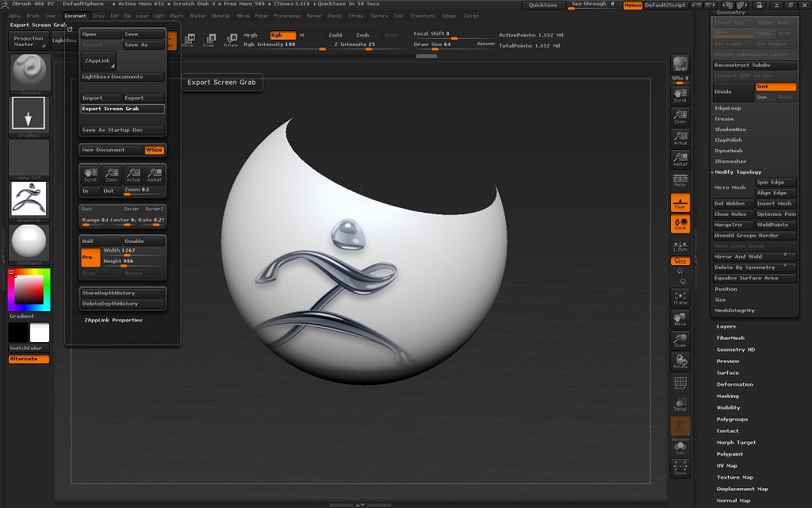Select the Persp perspective icon
This screenshot has height=508, width=812.
(680, 179)
